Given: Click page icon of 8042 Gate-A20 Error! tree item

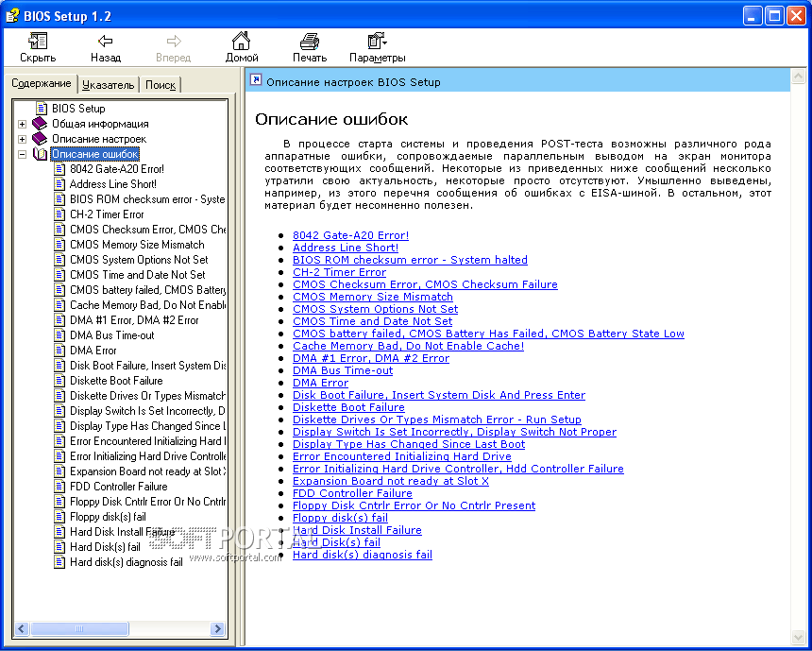Looking at the screenshot, I should point(60,169).
